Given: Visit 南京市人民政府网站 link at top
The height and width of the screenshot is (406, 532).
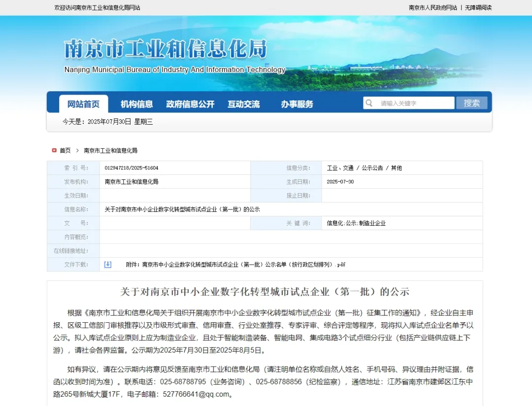Looking at the screenshot, I should tap(432, 7).
